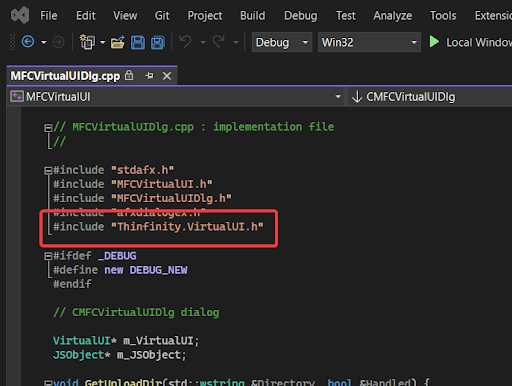Click the Open File folder icon
512x386 pixels.
click(x=118, y=42)
